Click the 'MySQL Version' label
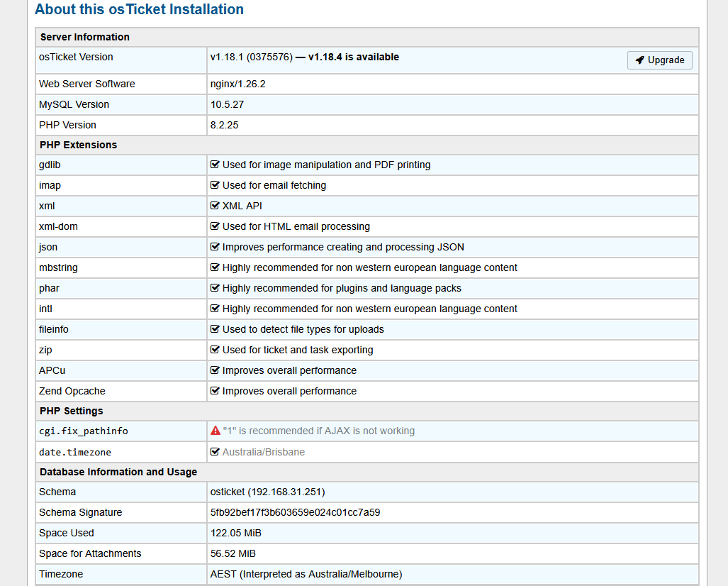The height and width of the screenshot is (586, 728). pyautogui.click(x=74, y=104)
